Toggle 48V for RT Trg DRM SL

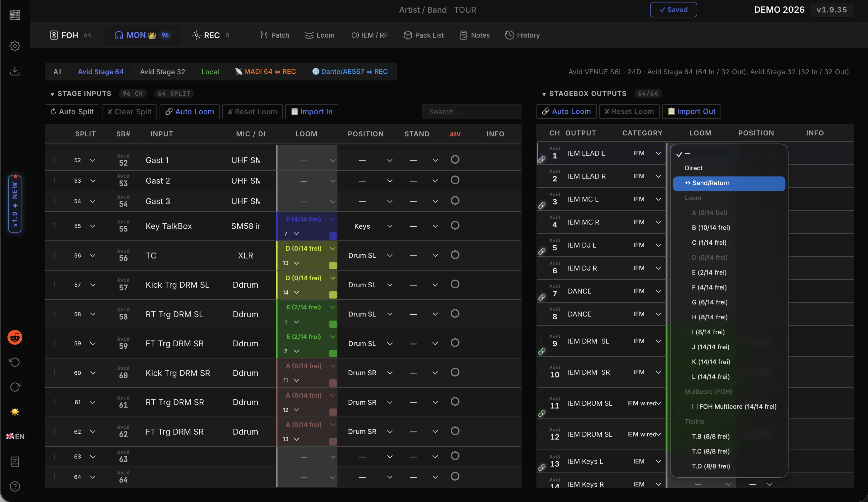(x=455, y=313)
